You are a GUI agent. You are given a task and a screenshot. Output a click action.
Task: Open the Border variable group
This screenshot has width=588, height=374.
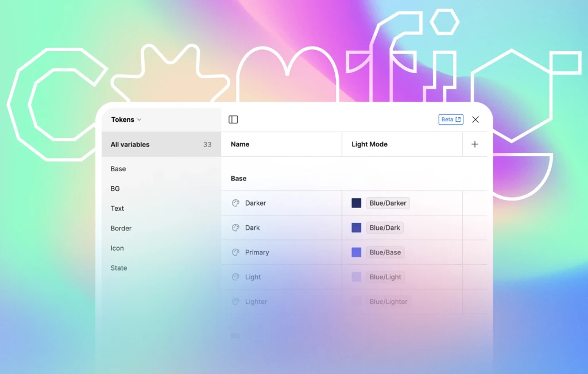point(121,229)
